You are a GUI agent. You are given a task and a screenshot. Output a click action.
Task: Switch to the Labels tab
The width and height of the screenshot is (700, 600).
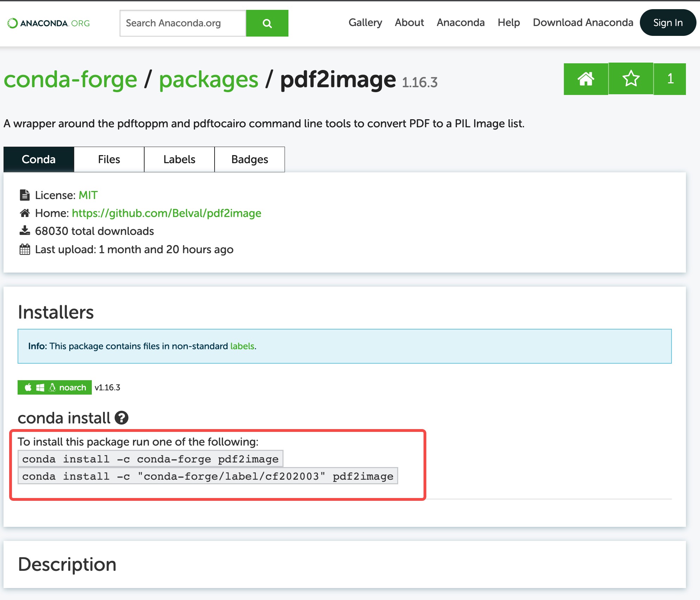click(179, 159)
